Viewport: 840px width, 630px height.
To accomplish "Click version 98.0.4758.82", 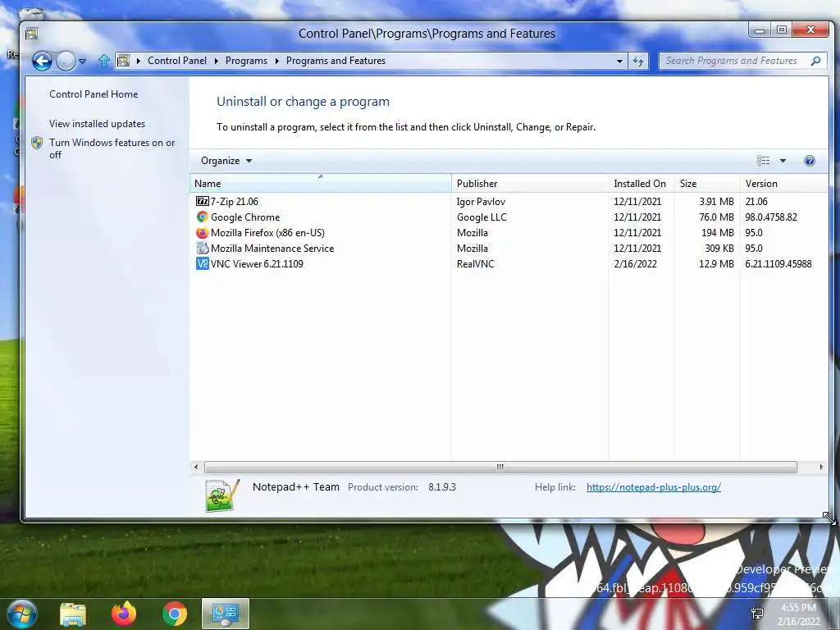I will 771,217.
